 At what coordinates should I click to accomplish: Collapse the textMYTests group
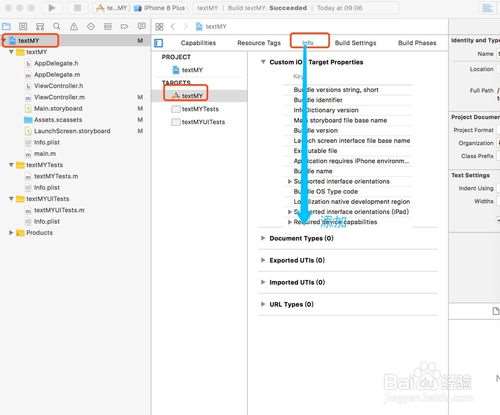(x=11, y=165)
